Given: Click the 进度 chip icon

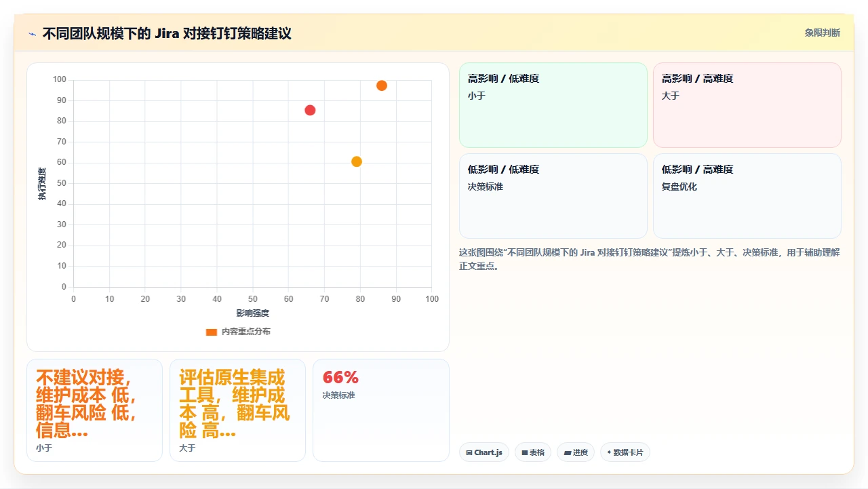Looking at the screenshot, I should (x=567, y=452).
